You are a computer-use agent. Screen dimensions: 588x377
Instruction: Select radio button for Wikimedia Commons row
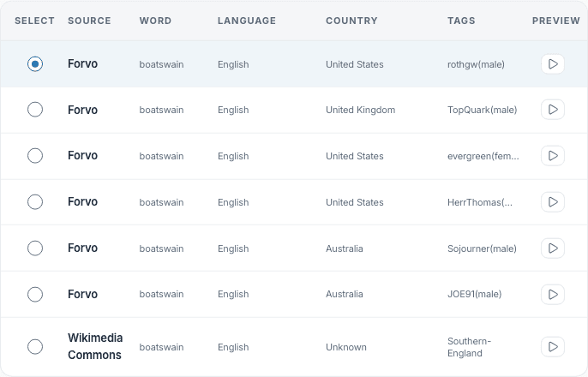35,347
